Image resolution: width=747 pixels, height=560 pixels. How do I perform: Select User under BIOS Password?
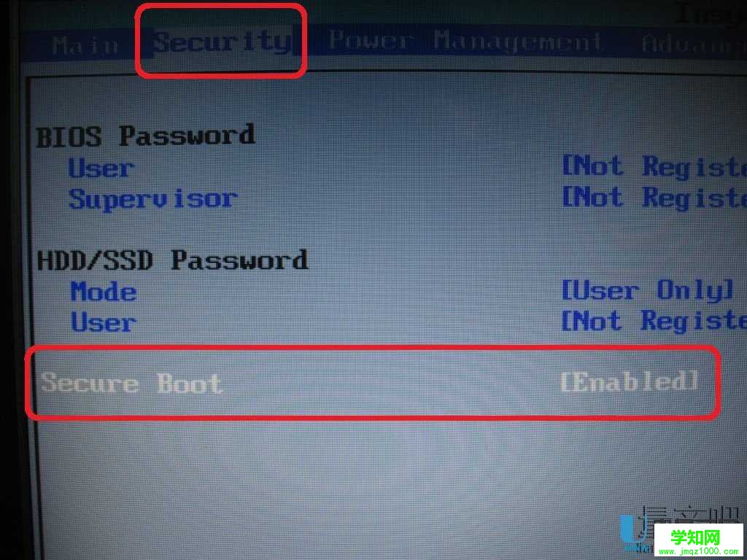point(101,168)
